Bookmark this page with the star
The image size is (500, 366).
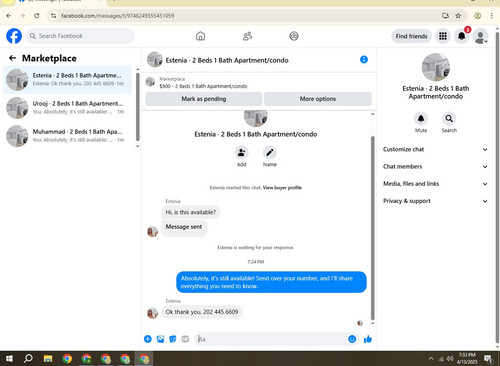(x=458, y=16)
